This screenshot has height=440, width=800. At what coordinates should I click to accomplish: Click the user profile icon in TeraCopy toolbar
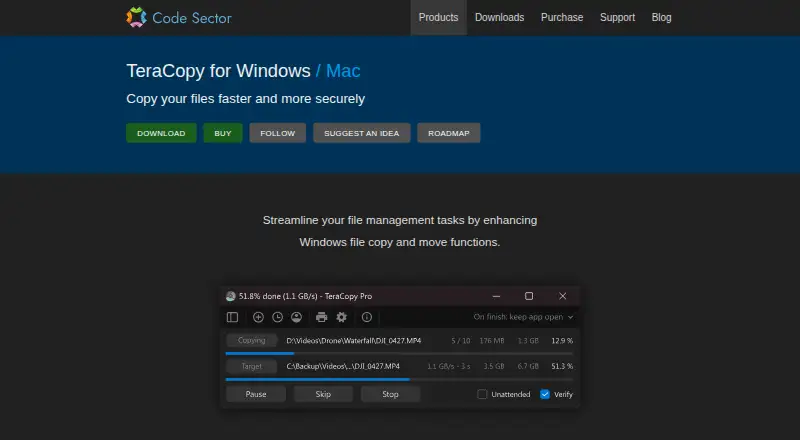[296, 317]
